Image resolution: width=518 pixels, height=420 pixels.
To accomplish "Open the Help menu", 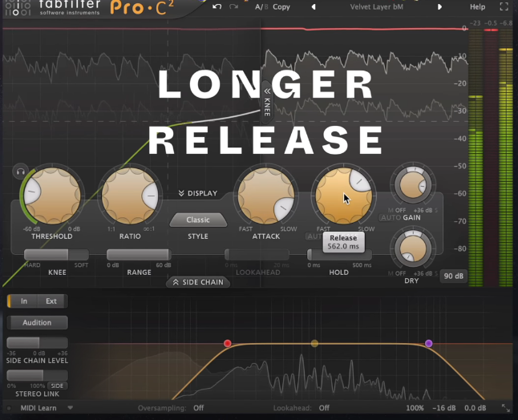I will 477,7.
